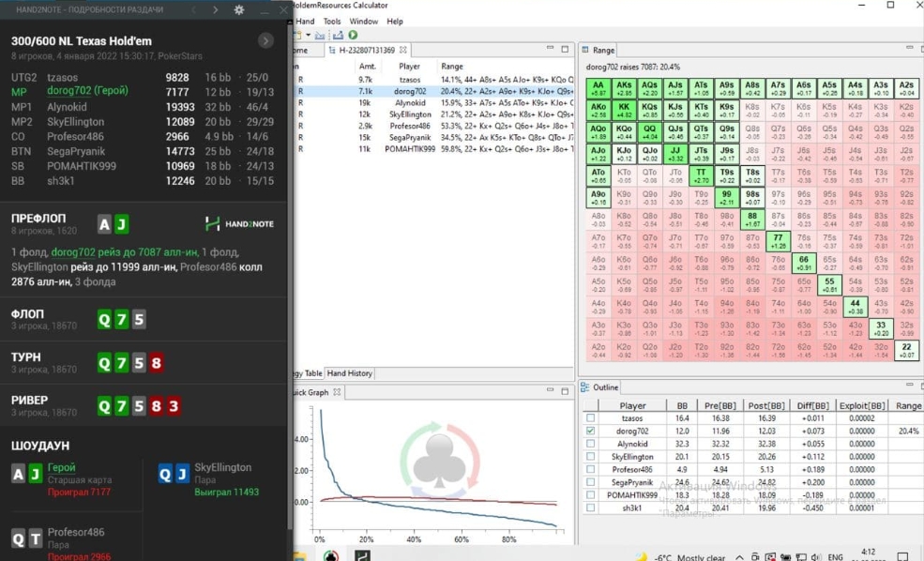Open the weather widget on taskbar
Screen dimensions: 924x561
(681, 557)
